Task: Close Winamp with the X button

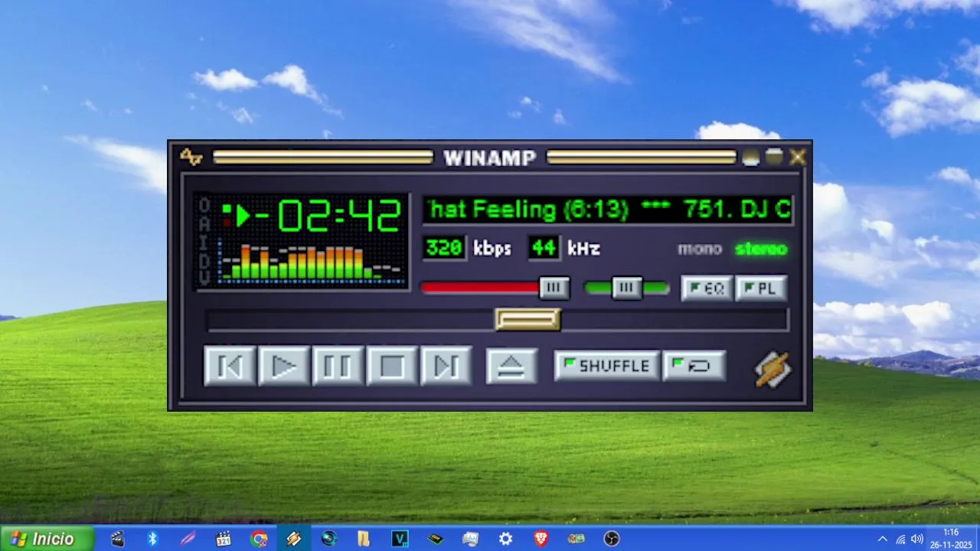Action: click(x=798, y=157)
